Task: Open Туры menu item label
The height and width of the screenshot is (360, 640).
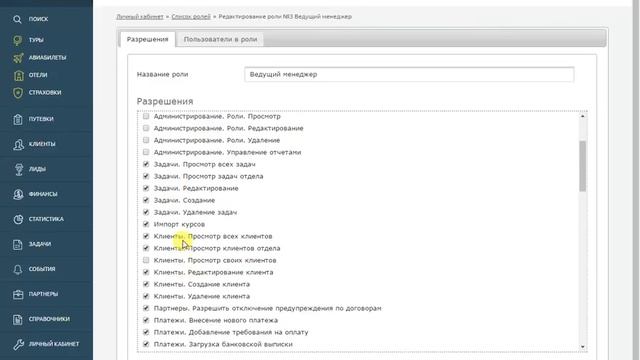Action: [36, 40]
